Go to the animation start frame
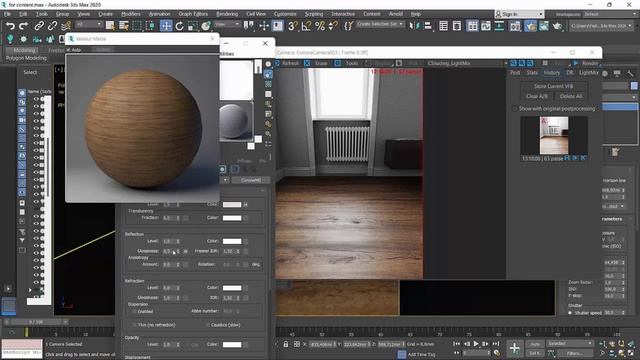The image size is (640, 360). point(456,344)
